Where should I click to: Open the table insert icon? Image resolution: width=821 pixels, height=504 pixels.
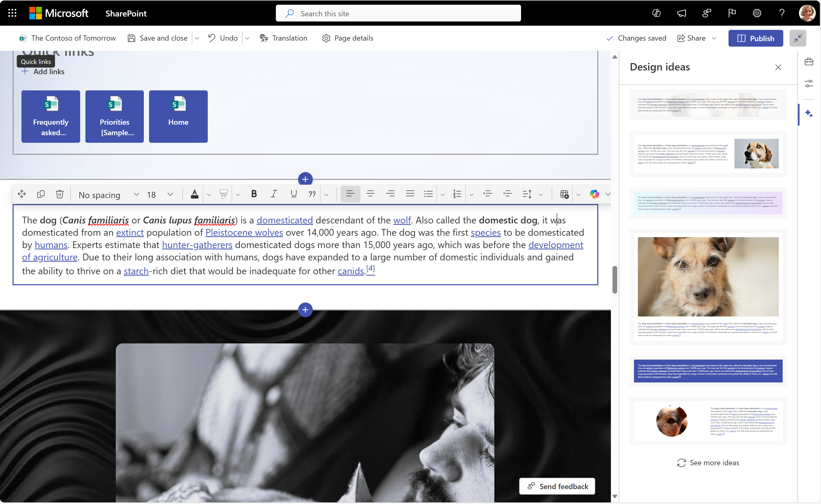pos(564,194)
